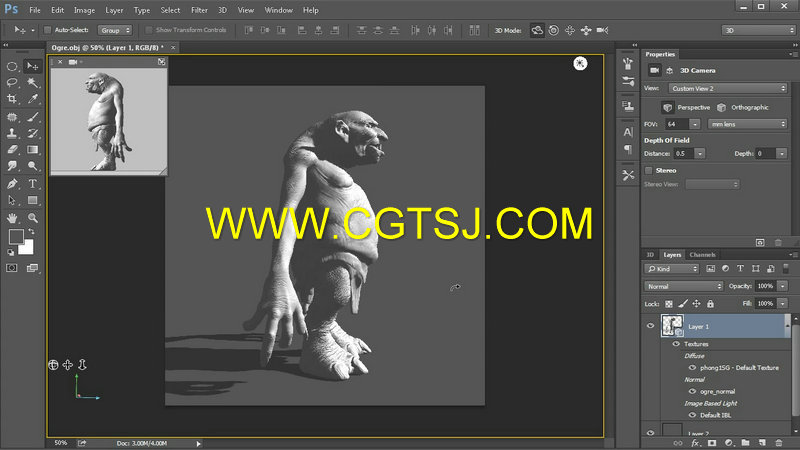Open the layer filter Kind dropdown
Screen dimensions: 800x450
[672, 268]
